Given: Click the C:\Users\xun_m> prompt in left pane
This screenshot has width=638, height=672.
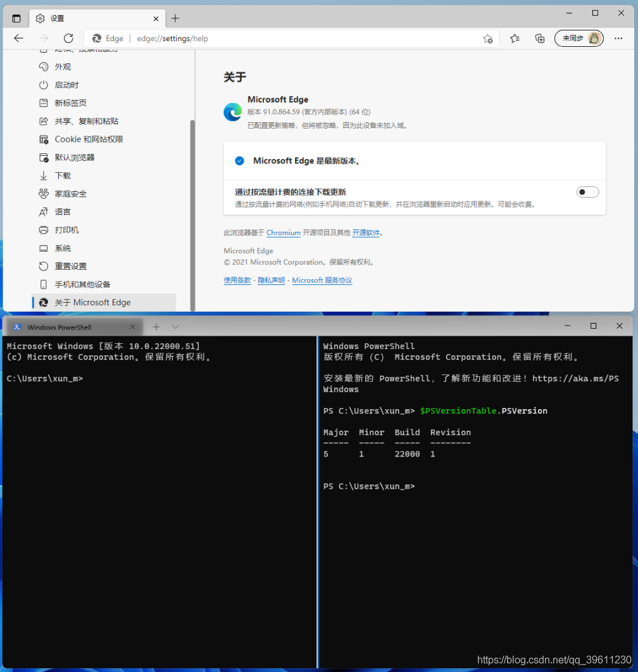Looking at the screenshot, I should point(45,378).
